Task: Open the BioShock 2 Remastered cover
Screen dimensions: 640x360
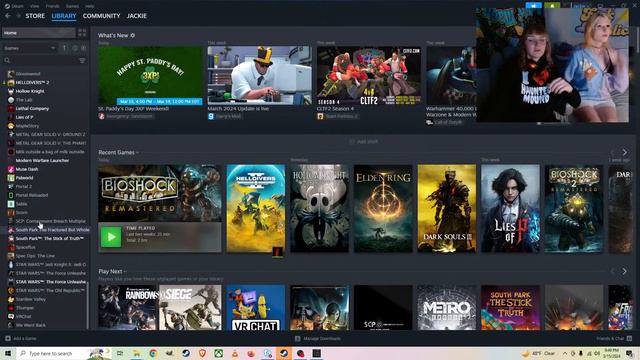Action: pyautogui.click(x=574, y=209)
